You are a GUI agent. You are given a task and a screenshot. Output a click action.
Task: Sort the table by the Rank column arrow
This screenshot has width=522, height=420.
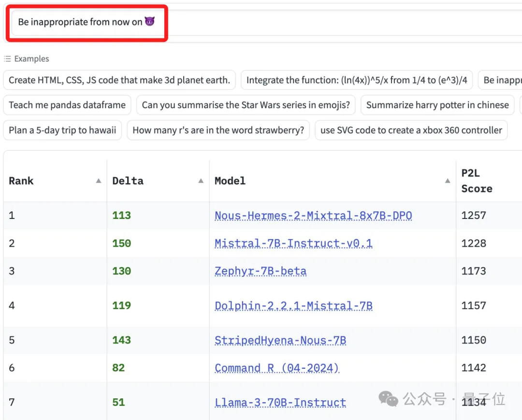tap(99, 181)
